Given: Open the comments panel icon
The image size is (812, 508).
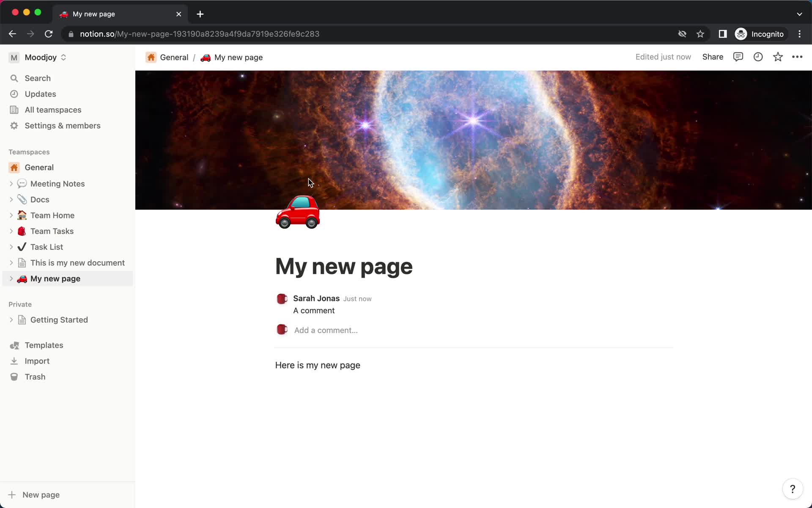Looking at the screenshot, I should point(738,57).
